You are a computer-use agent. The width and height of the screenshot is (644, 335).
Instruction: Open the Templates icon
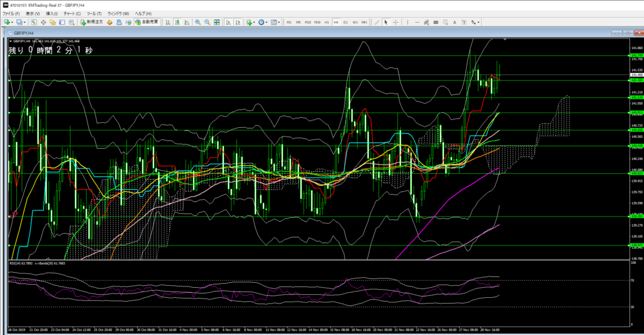point(274,22)
